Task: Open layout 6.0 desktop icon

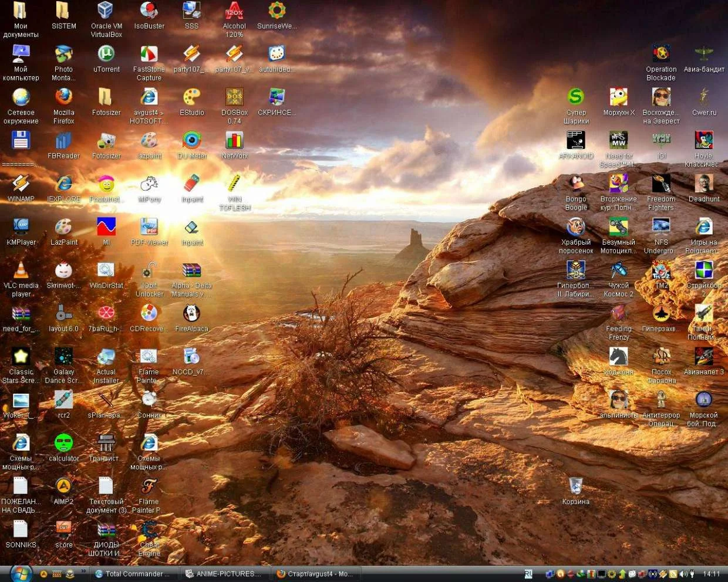Action: tap(63, 318)
